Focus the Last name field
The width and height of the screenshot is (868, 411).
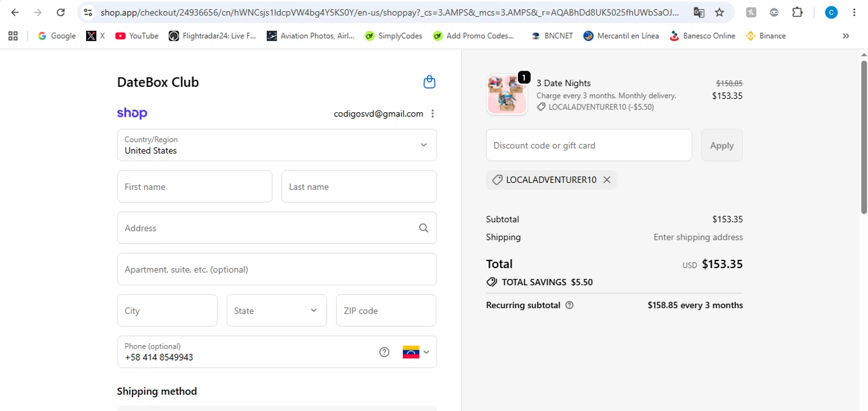(x=359, y=186)
